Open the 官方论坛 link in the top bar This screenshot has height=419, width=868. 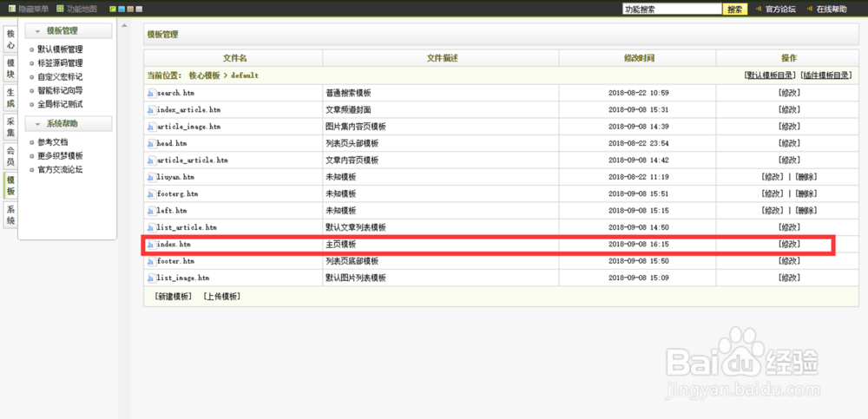coord(780,9)
